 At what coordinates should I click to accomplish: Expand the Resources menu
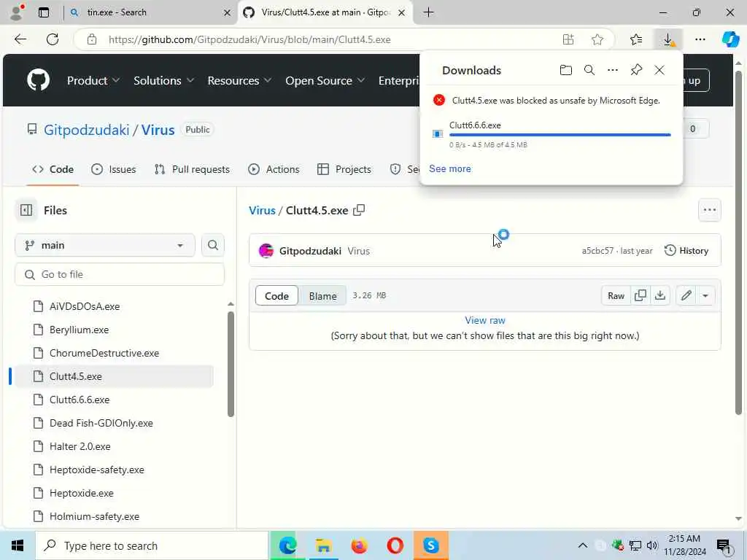click(239, 80)
